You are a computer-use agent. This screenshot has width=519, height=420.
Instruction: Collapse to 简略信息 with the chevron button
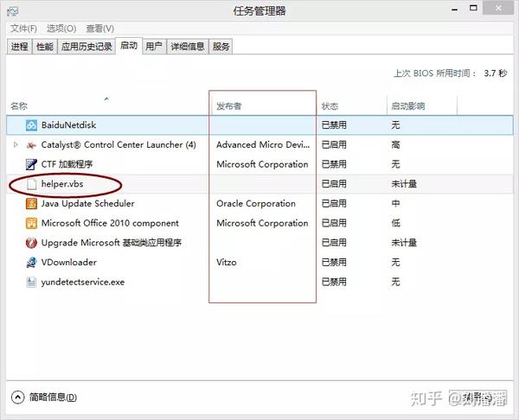coord(18,397)
